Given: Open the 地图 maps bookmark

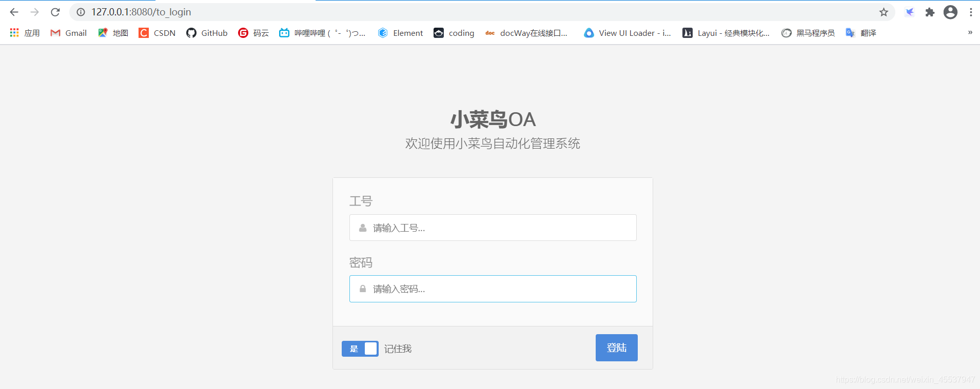Looking at the screenshot, I should (113, 33).
